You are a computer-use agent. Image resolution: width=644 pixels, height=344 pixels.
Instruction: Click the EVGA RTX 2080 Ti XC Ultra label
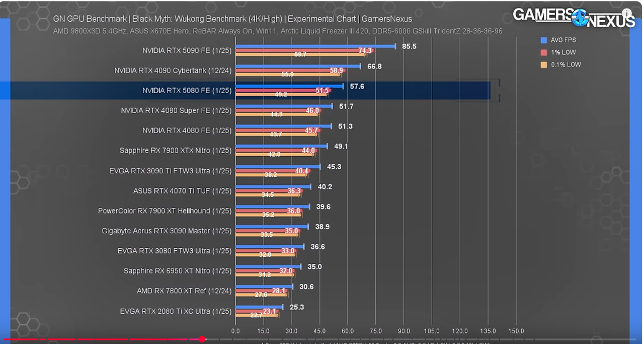176,311
